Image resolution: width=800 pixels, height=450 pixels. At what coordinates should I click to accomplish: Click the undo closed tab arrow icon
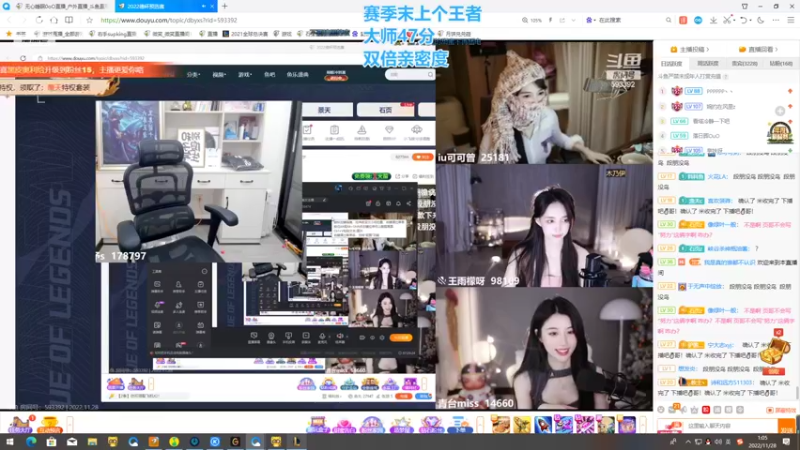[x=743, y=20]
